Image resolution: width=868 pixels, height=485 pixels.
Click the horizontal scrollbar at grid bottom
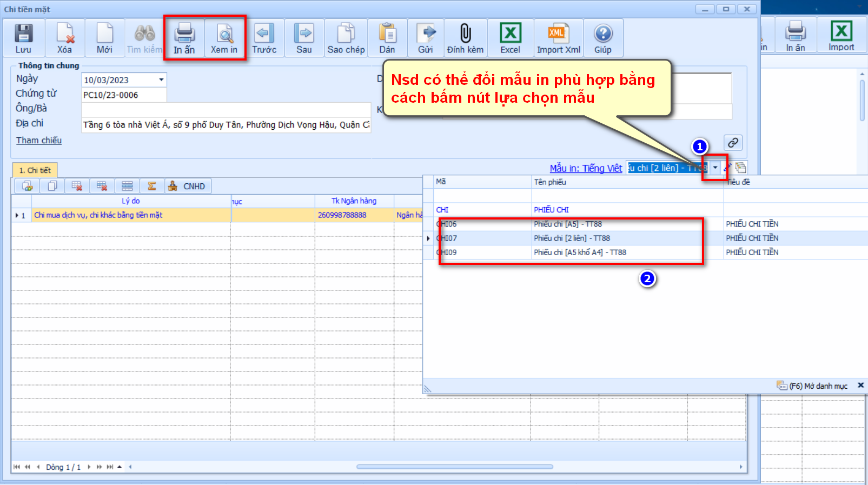point(454,467)
